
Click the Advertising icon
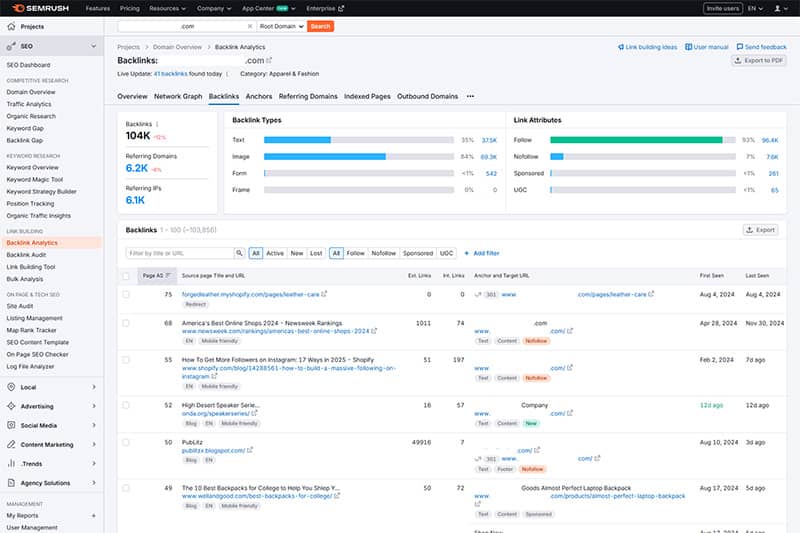tap(11, 406)
